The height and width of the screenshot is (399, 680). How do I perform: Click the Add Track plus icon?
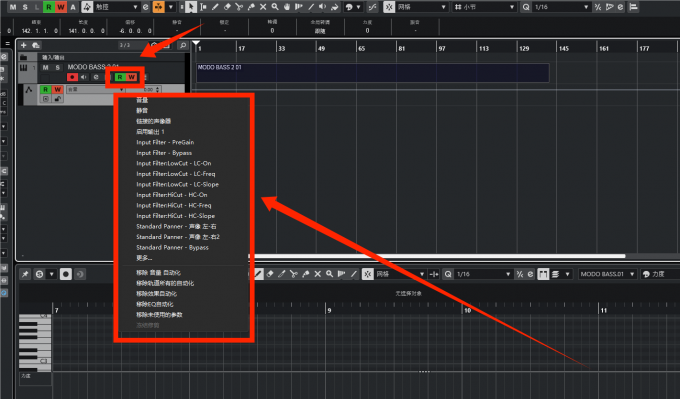click(x=23, y=45)
